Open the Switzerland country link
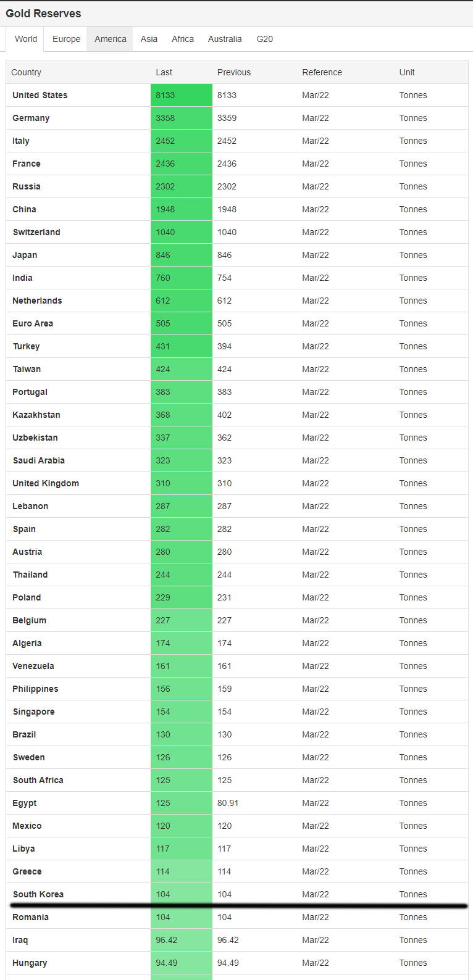The height and width of the screenshot is (980, 473). pos(36,232)
